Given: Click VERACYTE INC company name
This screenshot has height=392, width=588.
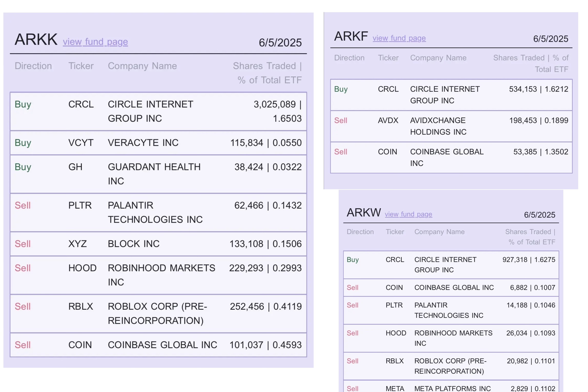Looking at the screenshot, I should tap(143, 143).
